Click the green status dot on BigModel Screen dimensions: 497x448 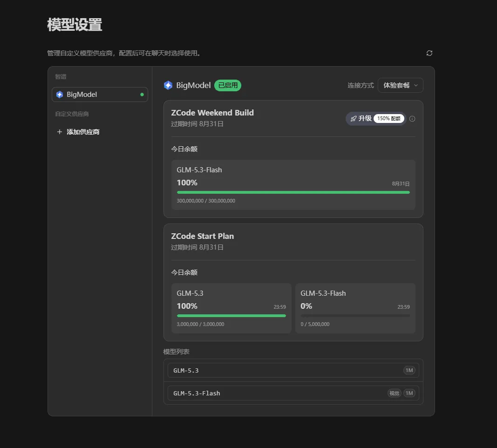coord(142,95)
